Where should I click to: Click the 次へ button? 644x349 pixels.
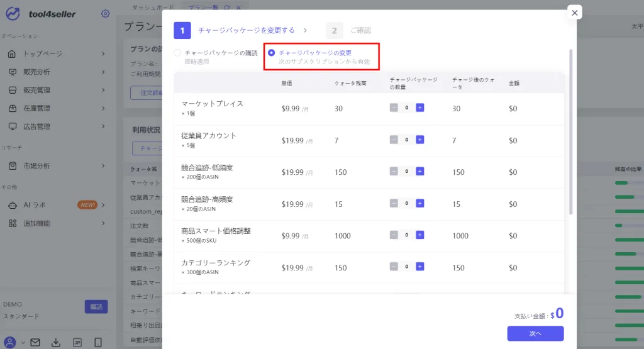pos(535,334)
